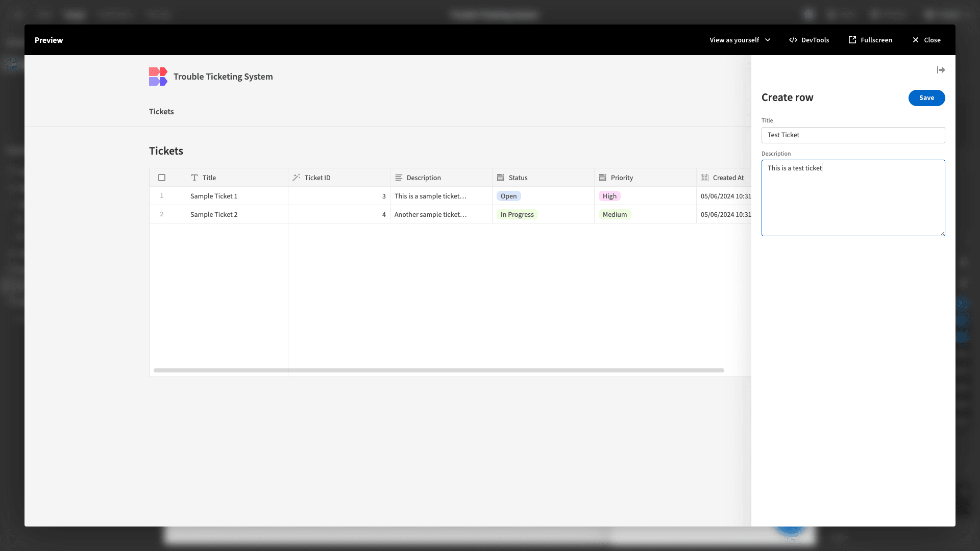Click the In Progress status tag
The image size is (980, 551).
[x=517, y=214]
